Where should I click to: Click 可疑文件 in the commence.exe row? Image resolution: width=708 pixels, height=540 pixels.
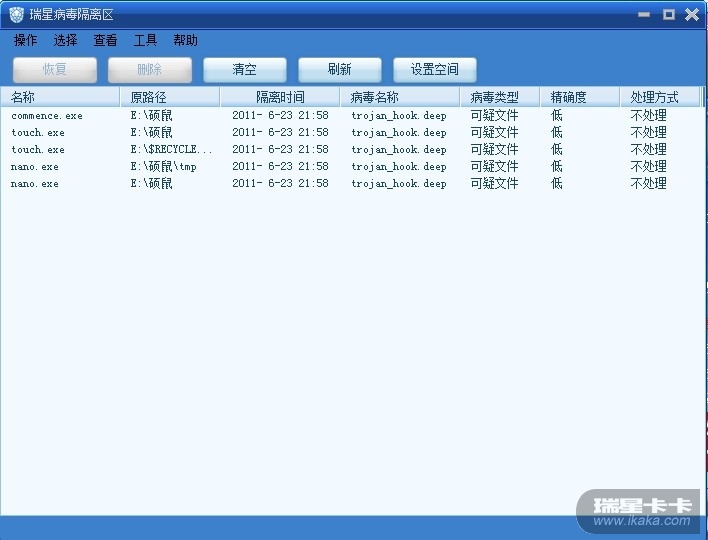pos(494,116)
